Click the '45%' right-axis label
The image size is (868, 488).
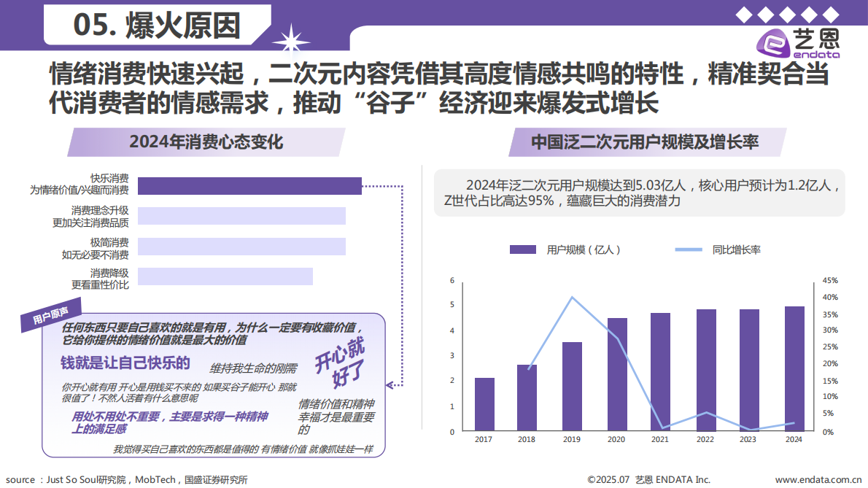point(830,281)
